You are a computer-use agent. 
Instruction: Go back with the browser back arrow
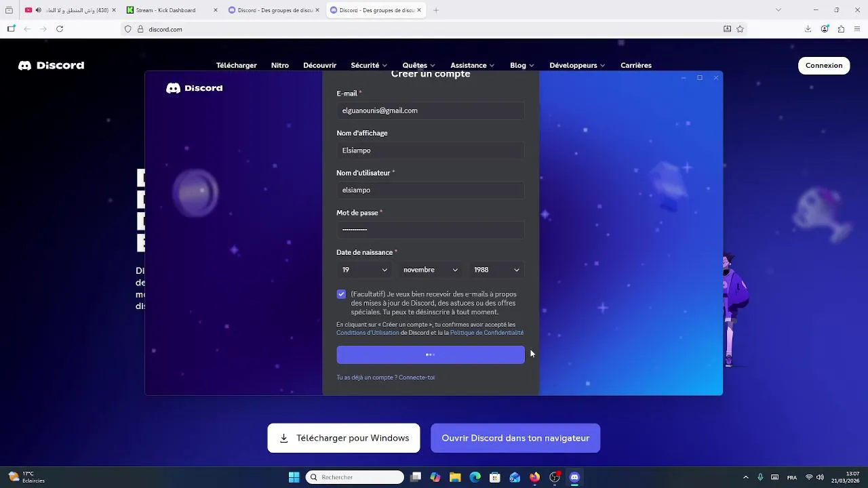(x=27, y=29)
